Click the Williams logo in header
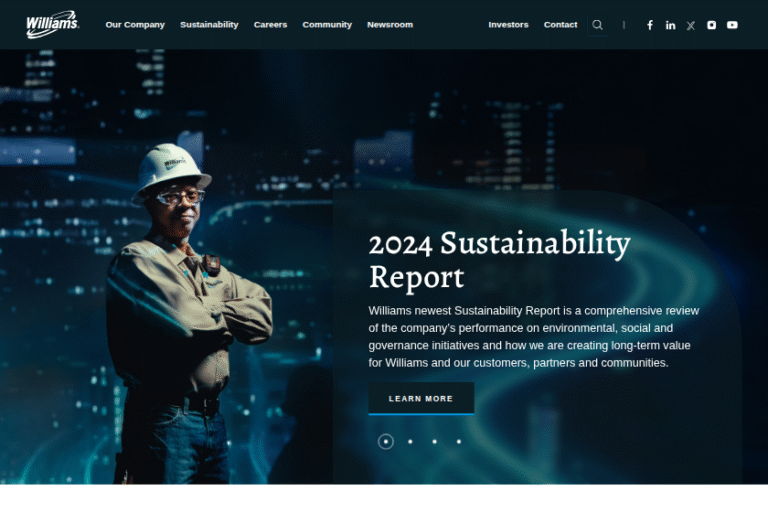 click(x=52, y=24)
